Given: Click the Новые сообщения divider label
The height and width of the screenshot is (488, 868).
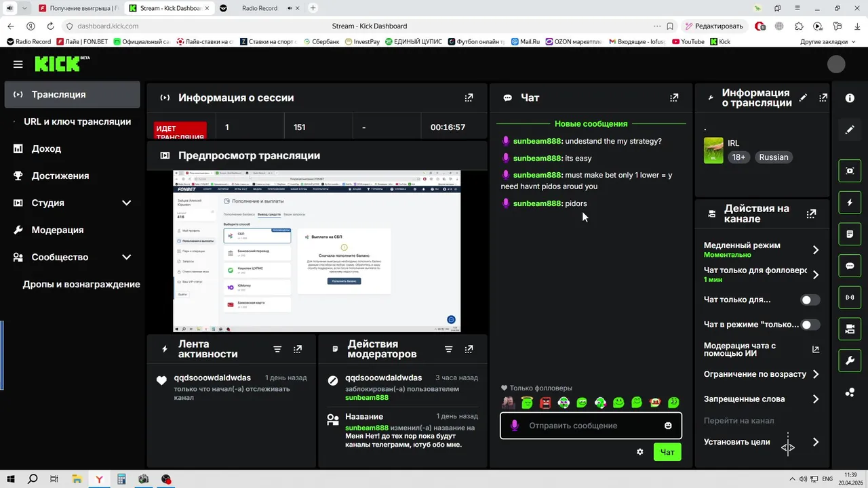Looking at the screenshot, I should 591,124.
